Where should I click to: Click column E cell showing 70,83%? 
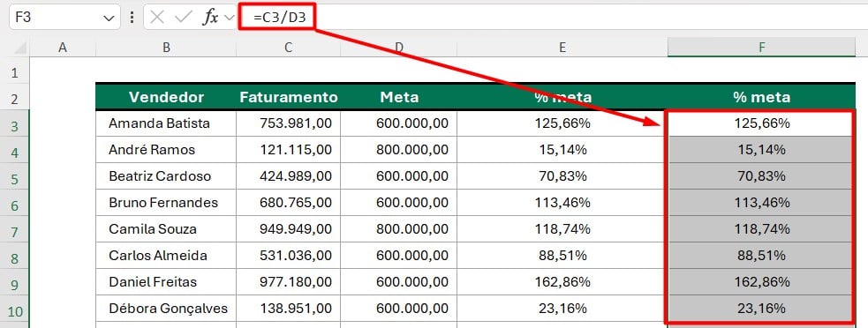point(562,176)
